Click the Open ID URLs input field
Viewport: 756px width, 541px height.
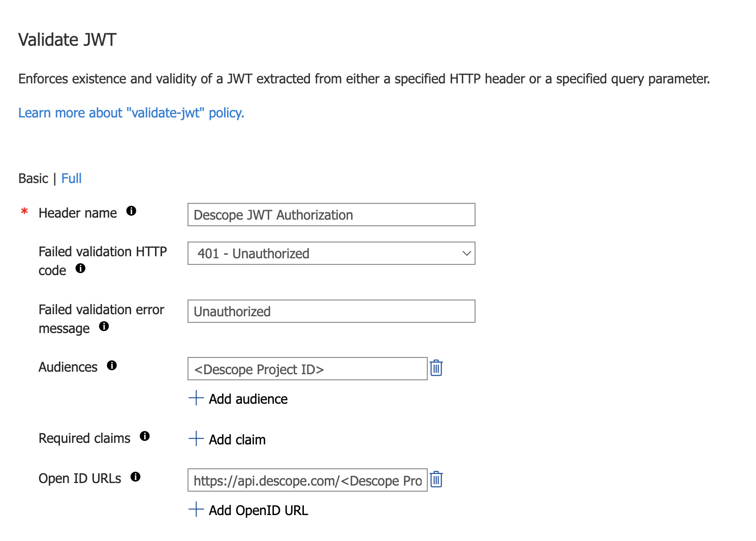307,480
